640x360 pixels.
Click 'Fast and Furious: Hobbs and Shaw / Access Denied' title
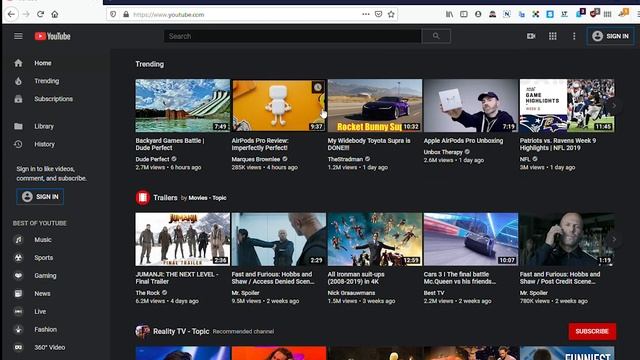coord(273,278)
